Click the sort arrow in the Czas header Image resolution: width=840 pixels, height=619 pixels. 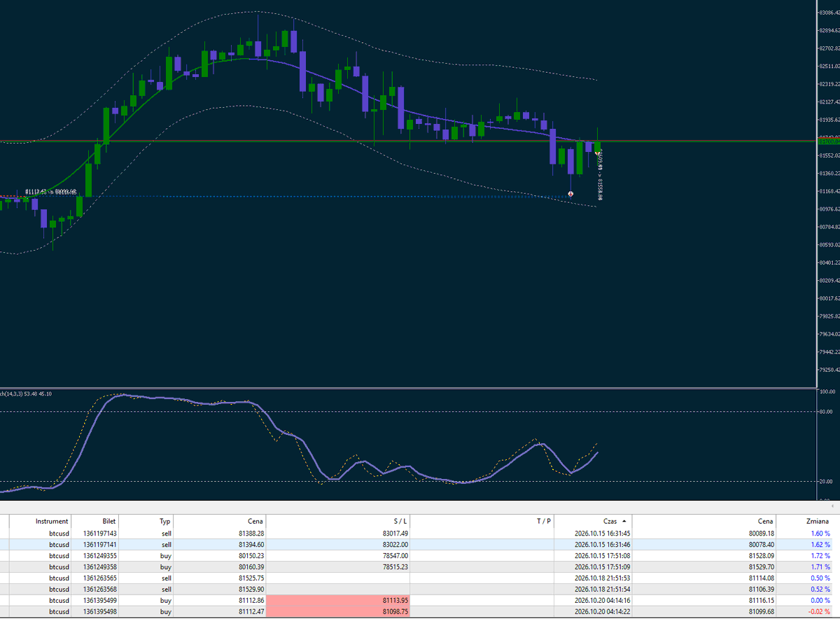click(x=624, y=521)
